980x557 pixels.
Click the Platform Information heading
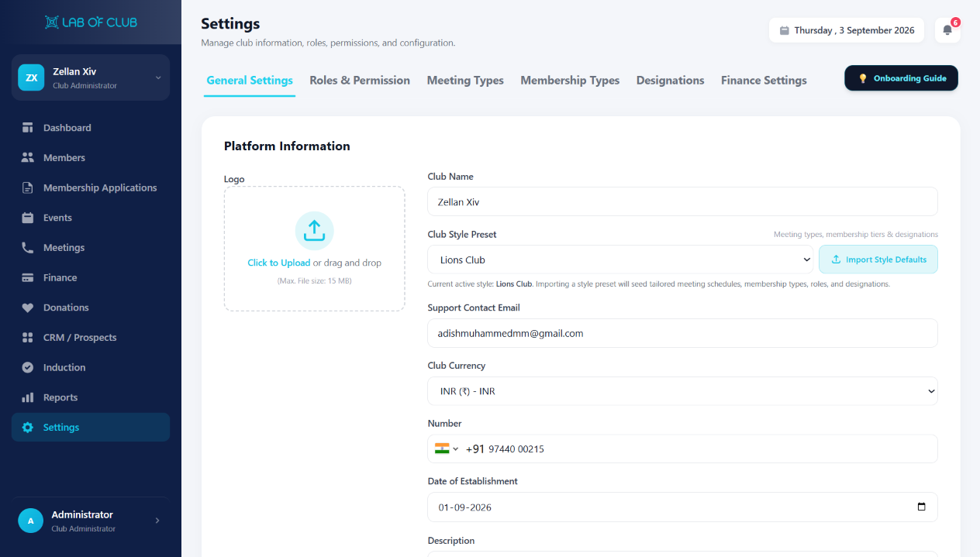(x=287, y=146)
